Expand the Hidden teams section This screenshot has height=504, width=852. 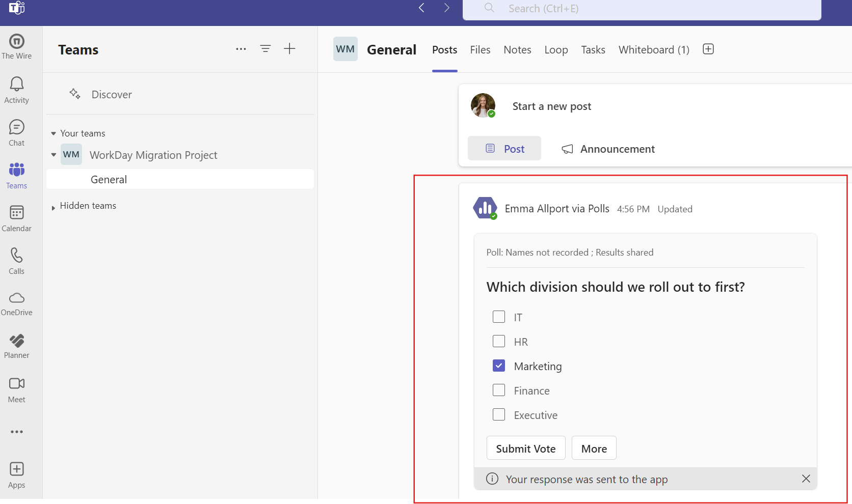point(54,208)
